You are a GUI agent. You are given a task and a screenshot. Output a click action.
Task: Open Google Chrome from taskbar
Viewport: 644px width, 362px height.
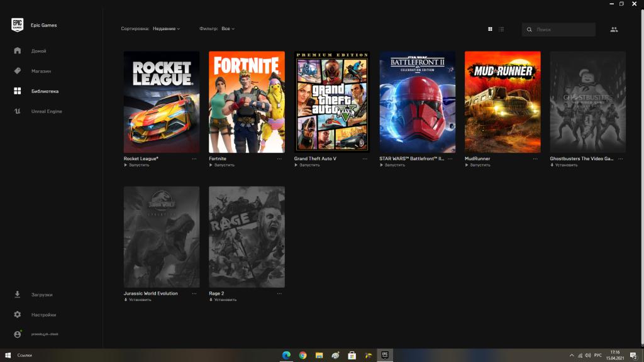303,355
